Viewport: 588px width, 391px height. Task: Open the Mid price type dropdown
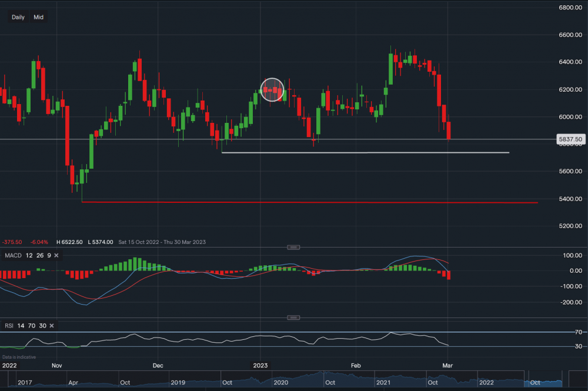pyautogui.click(x=38, y=17)
